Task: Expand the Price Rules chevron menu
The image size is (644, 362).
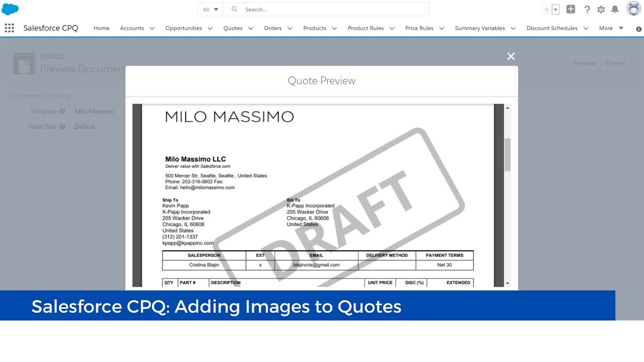Action: 442,29
